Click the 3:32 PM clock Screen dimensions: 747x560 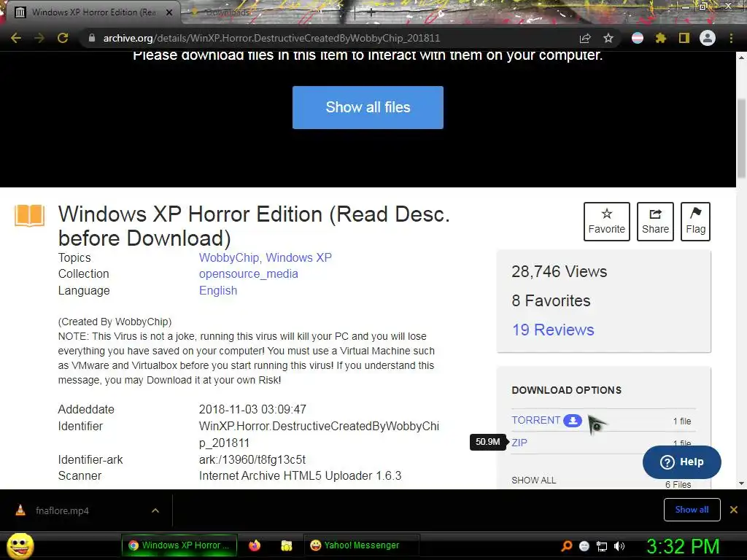click(683, 546)
